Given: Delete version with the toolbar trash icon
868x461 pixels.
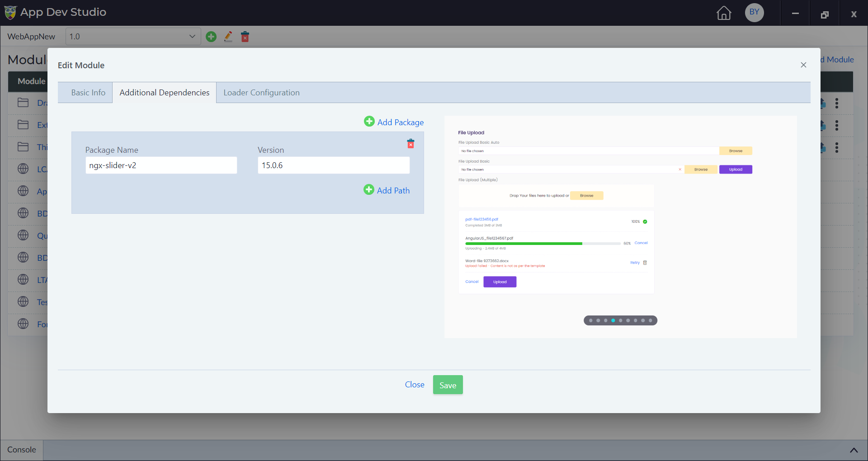Looking at the screenshot, I should coord(245,37).
